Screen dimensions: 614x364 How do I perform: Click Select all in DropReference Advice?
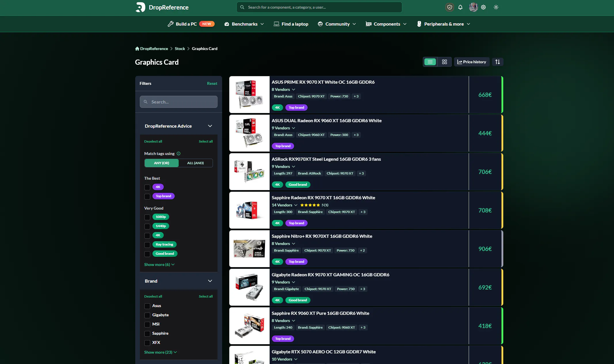pos(206,141)
